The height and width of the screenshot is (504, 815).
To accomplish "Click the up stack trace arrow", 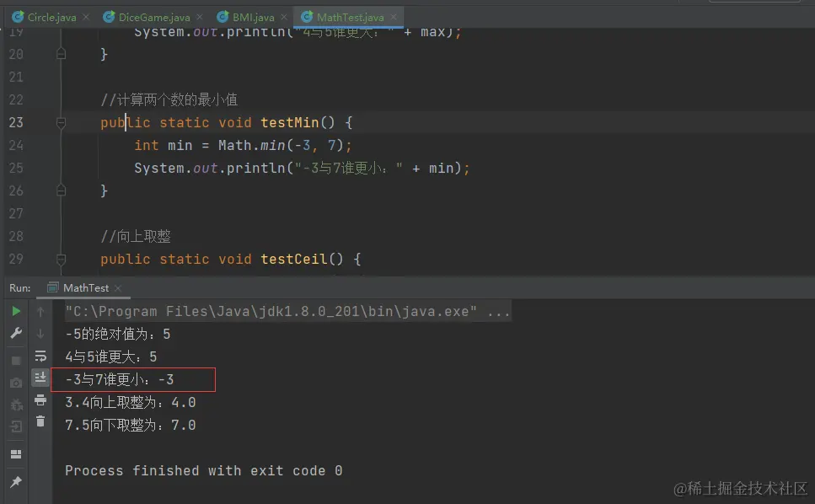I will coord(40,311).
